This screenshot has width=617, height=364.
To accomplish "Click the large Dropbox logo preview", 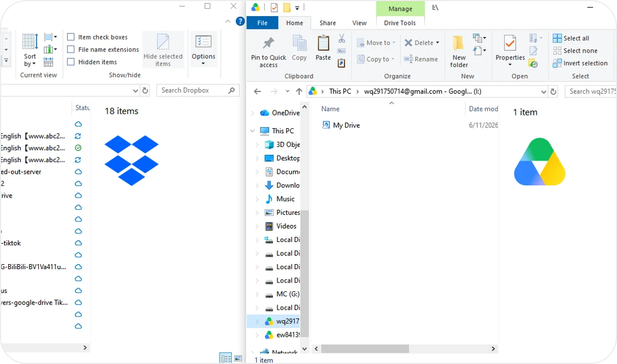I will (x=132, y=160).
